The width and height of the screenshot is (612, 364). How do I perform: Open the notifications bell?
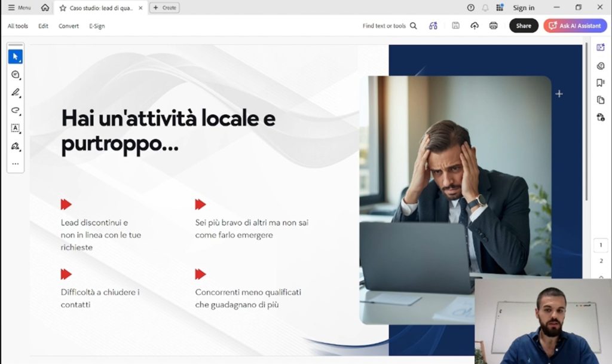coord(485,8)
